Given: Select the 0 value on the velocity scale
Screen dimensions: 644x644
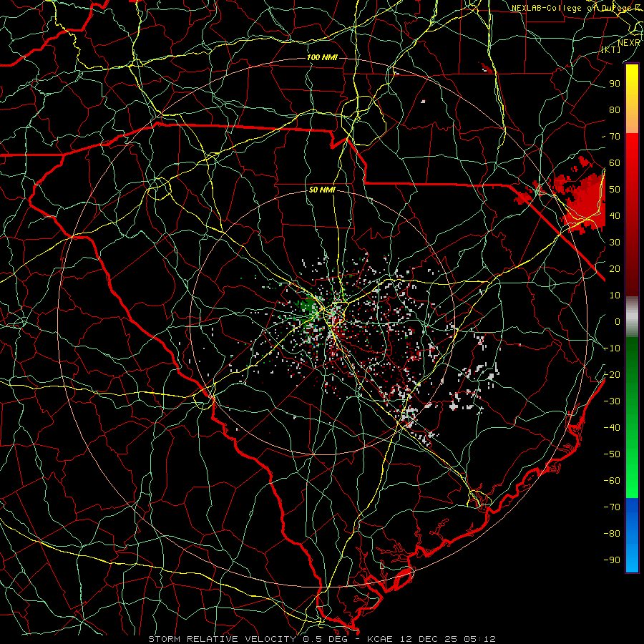Looking at the screenshot, I should pyautogui.click(x=618, y=321).
